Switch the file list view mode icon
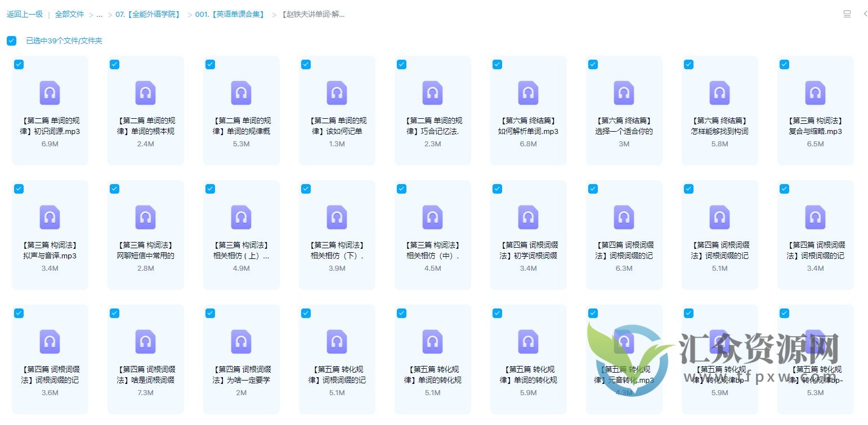This screenshot has height=425, width=868. [847, 14]
